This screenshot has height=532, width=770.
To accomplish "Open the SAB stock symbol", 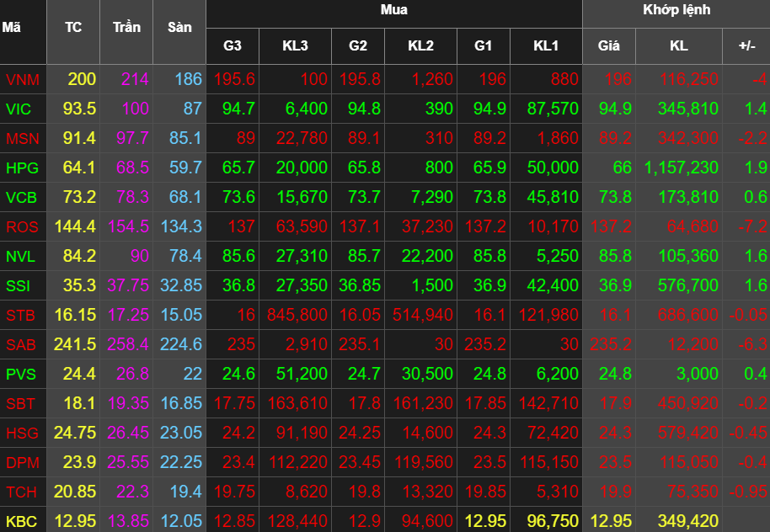I will [x=21, y=344].
